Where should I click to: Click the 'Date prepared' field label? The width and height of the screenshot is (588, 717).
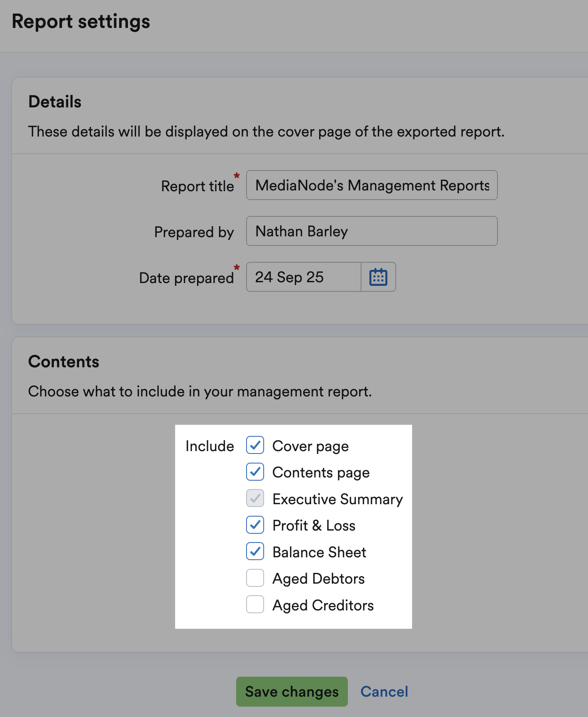pos(186,278)
